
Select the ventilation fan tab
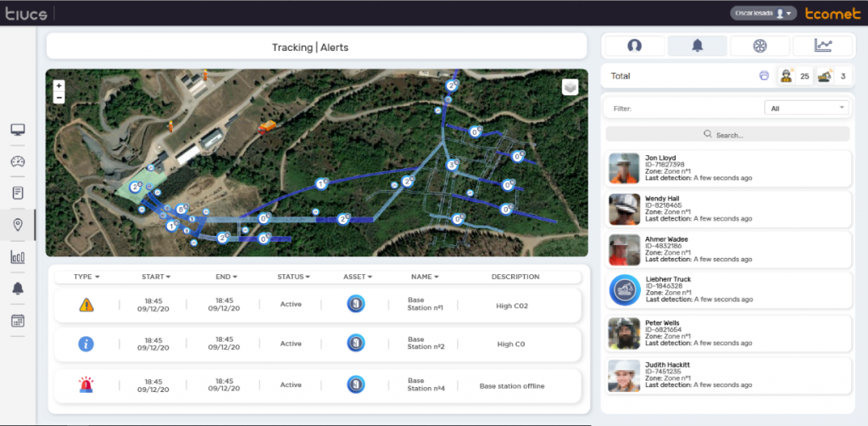759,46
